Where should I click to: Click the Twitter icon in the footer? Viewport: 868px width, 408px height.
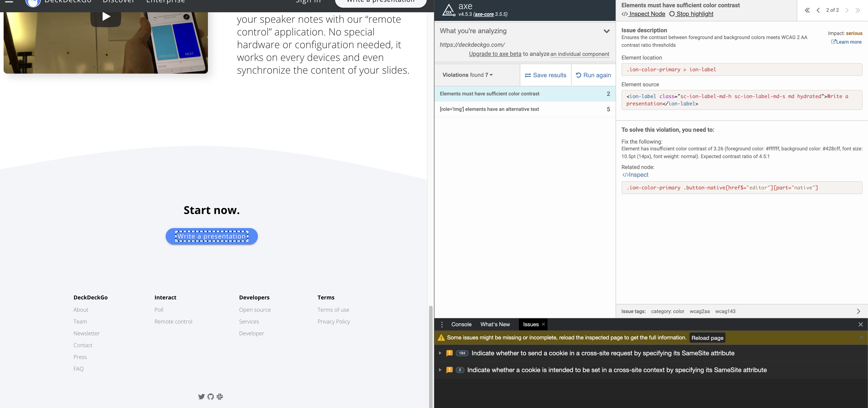point(201,397)
